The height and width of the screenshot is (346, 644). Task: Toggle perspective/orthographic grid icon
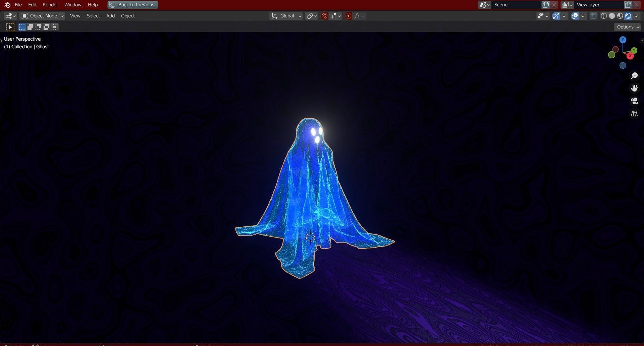[x=634, y=114]
